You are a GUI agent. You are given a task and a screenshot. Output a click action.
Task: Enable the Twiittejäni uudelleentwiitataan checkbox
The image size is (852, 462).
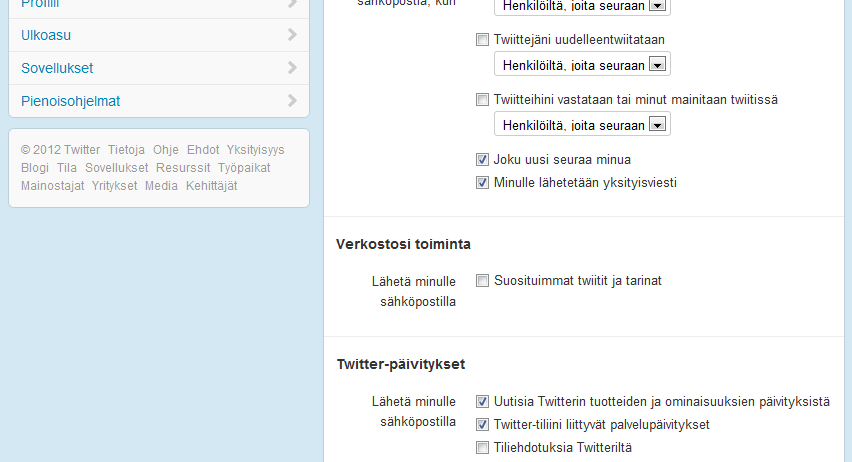click(x=482, y=40)
